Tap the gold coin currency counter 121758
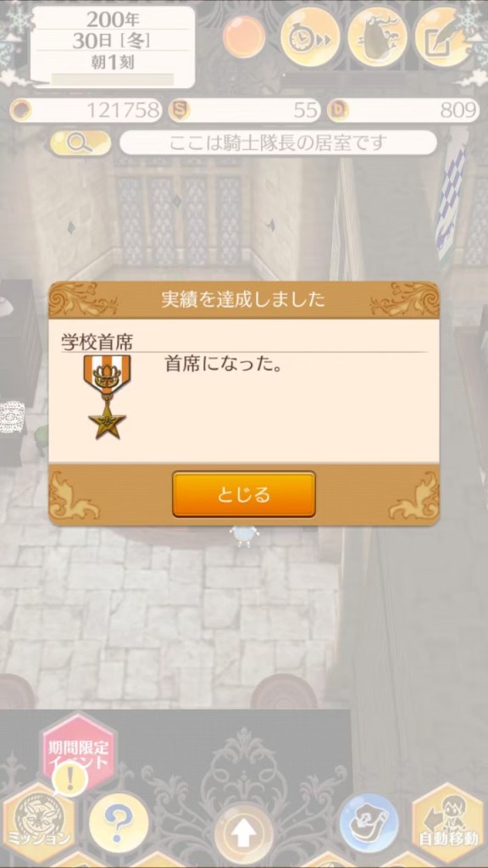The height and width of the screenshot is (868, 488). coord(86,111)
